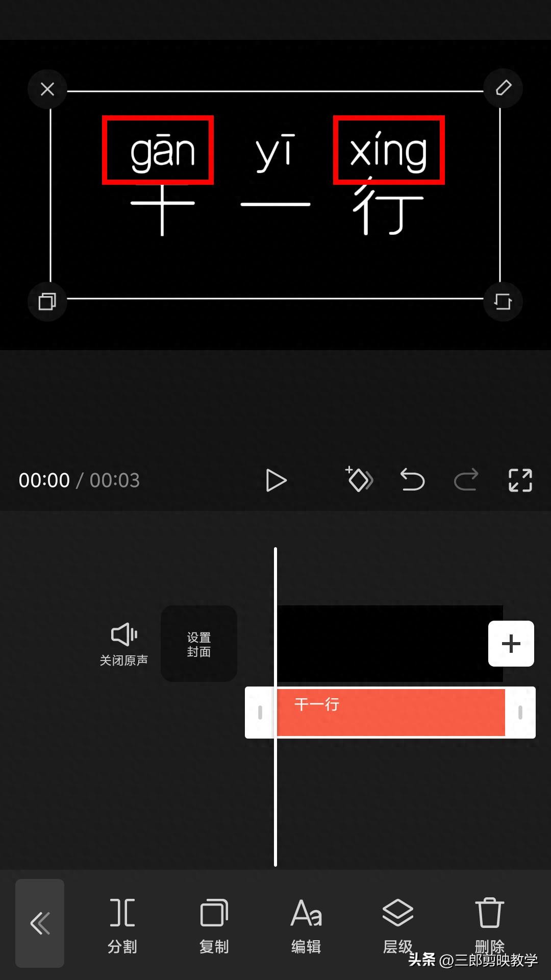Open 设置封面 cover settings
The height and width of the screenshot is (980, 551).
[x=199, y=644]
